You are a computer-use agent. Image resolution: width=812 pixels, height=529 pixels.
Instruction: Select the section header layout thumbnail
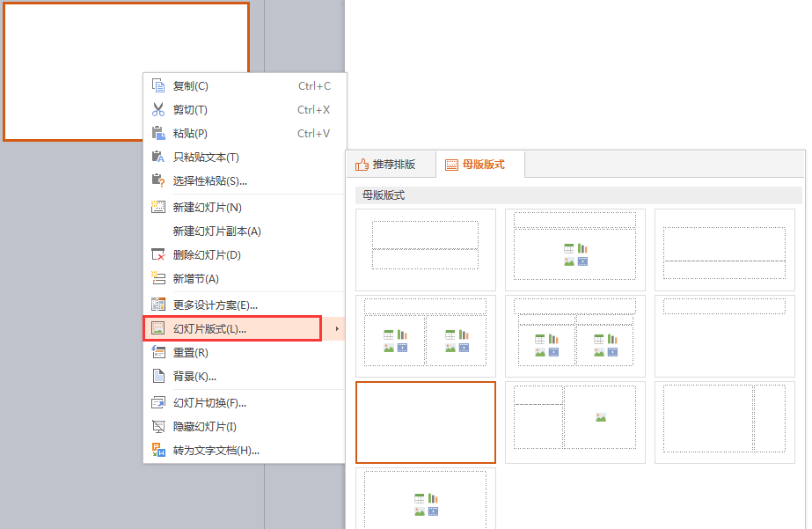click(725, 250)
